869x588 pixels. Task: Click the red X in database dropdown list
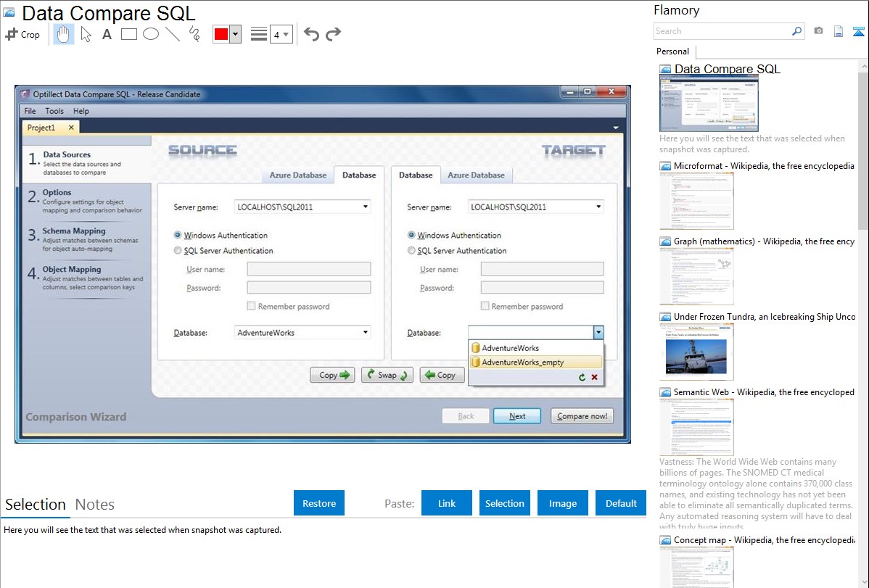coord(595,378)
